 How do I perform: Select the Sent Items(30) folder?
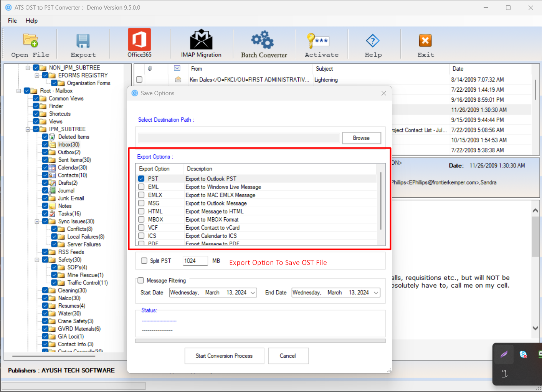[74, 160]
